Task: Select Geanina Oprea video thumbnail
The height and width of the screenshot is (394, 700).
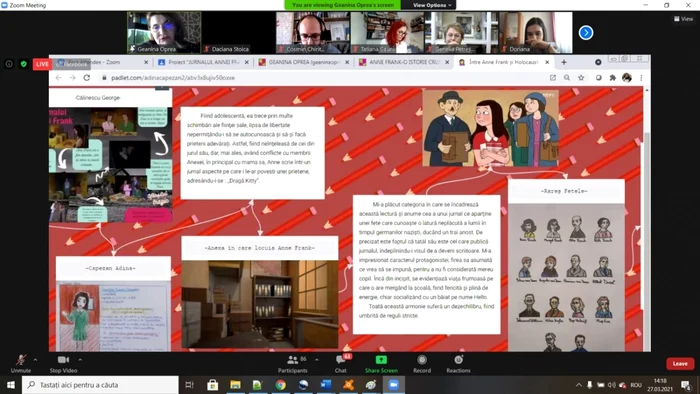Action: [164, 33]
